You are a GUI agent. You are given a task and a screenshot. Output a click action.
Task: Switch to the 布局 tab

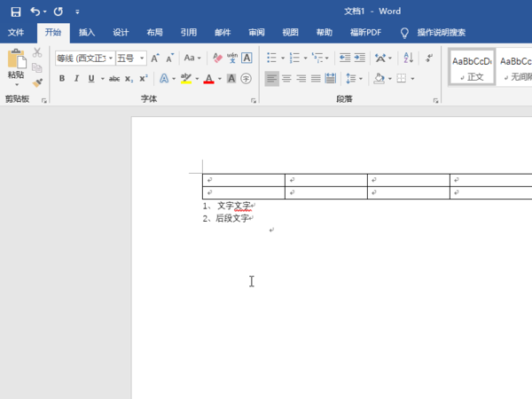point(154,33)
